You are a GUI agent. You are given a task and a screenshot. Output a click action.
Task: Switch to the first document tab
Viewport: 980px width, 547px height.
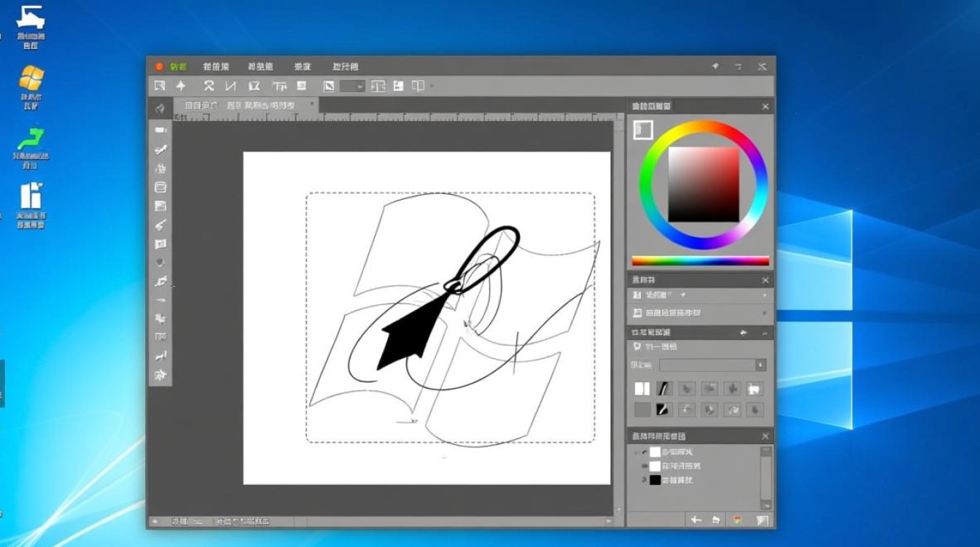pyautogui.click(x=201, y=106)
